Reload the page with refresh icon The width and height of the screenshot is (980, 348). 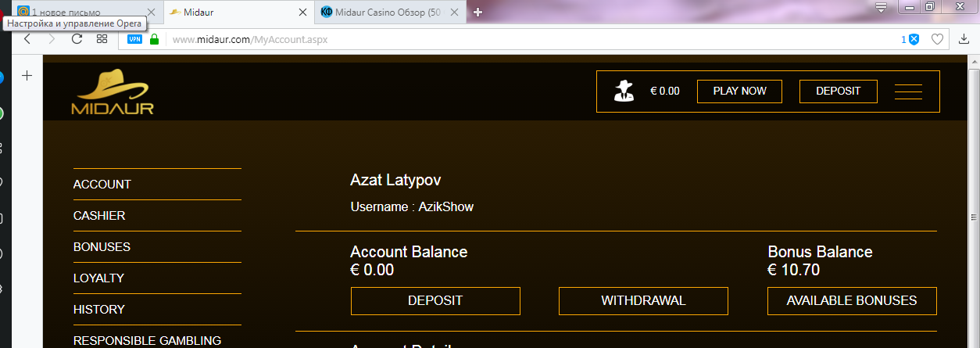[77, 39]
